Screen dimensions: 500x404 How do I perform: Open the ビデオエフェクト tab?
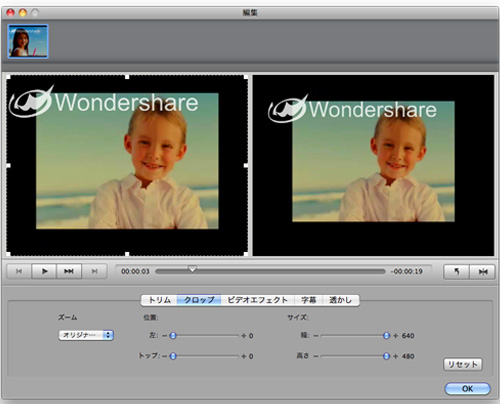(257, 300)
